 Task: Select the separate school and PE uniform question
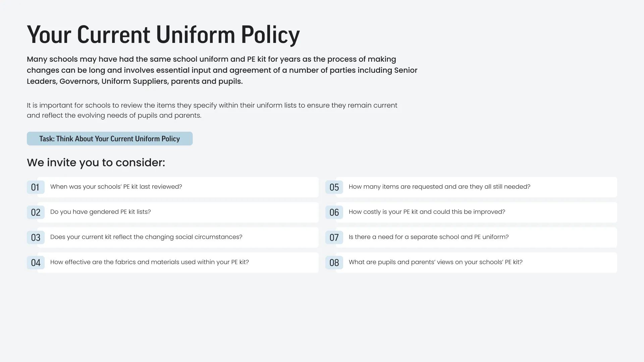[476, 238]
